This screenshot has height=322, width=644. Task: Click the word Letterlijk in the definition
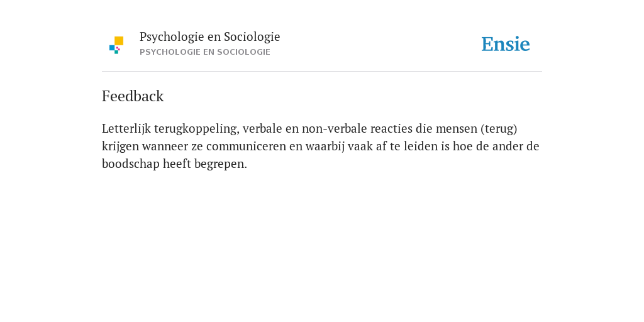tap(126, 128)
